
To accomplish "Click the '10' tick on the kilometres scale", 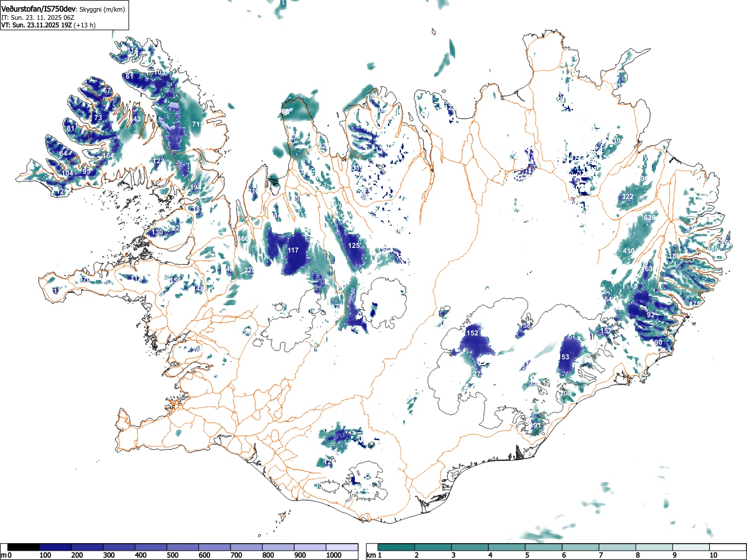I will click(x=713, y=555).
